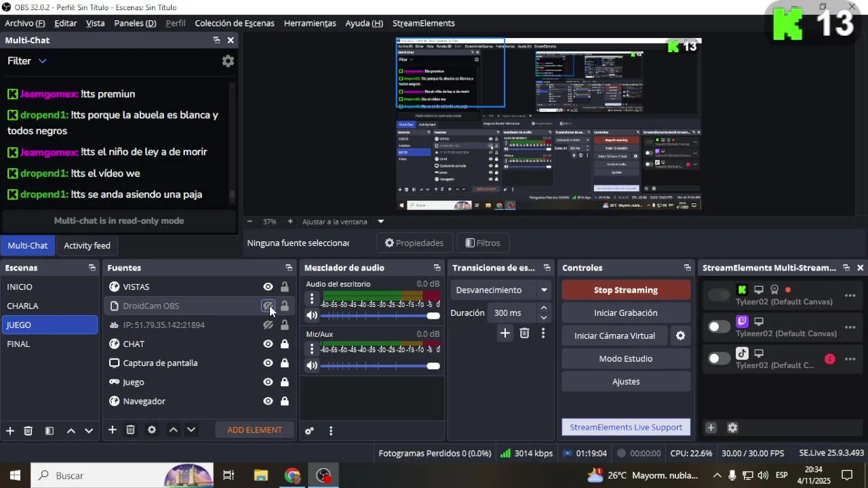Add a transition with plus
Screen dimensions: 868x488
pyautogui.click(x=505, y=333)
